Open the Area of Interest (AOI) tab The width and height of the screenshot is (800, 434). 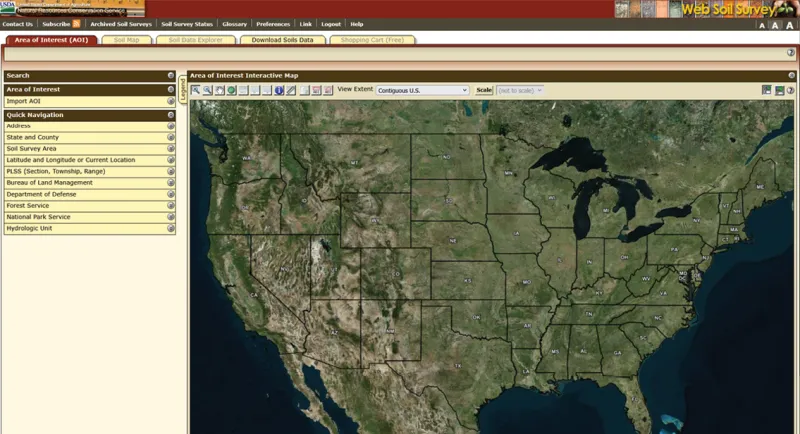[51, 40]
